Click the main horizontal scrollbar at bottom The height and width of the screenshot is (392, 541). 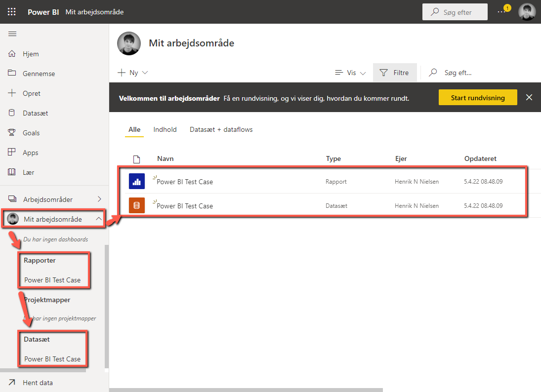pyautogui.click(x=246, y=390)
